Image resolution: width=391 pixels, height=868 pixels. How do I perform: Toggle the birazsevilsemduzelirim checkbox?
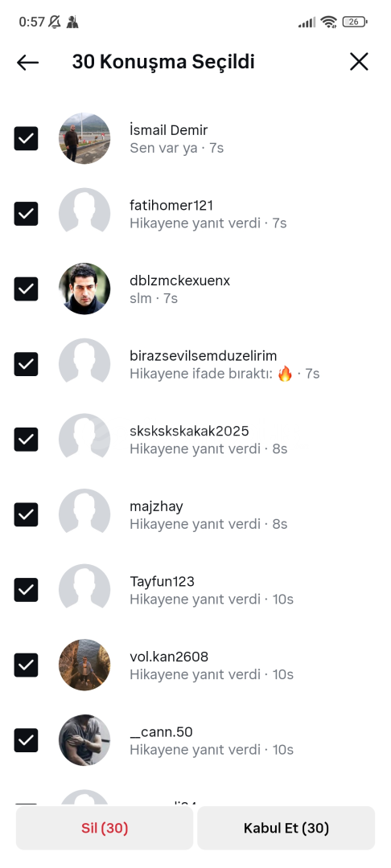(26, 364)
